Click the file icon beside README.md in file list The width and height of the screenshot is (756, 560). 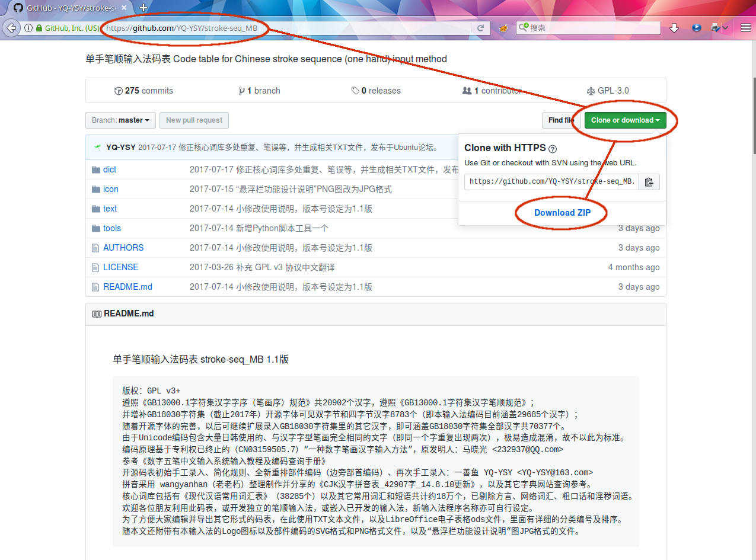point(96,287)
